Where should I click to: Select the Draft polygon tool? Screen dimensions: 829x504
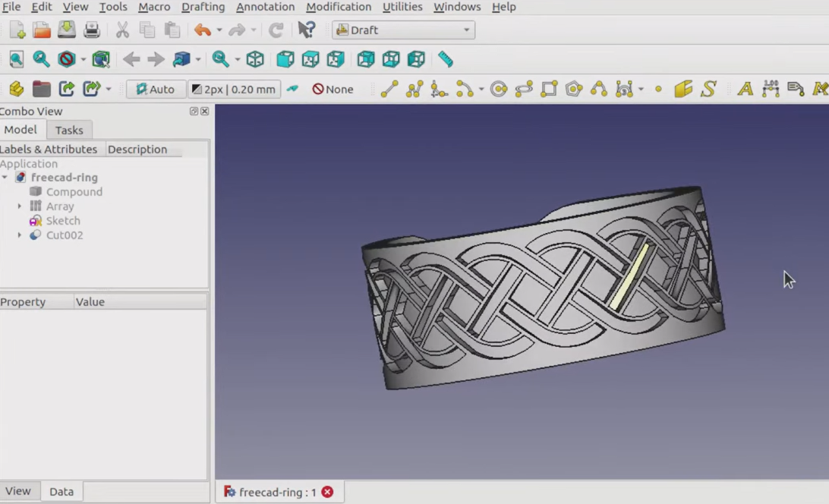(x=574, y=89)
